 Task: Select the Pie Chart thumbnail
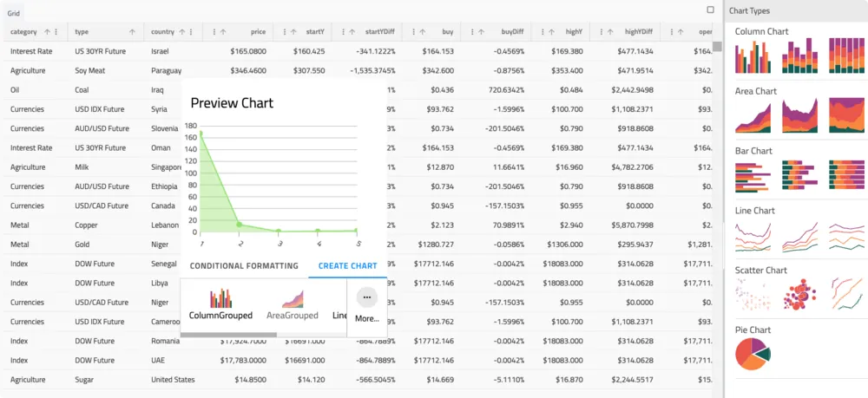[754, 354]
